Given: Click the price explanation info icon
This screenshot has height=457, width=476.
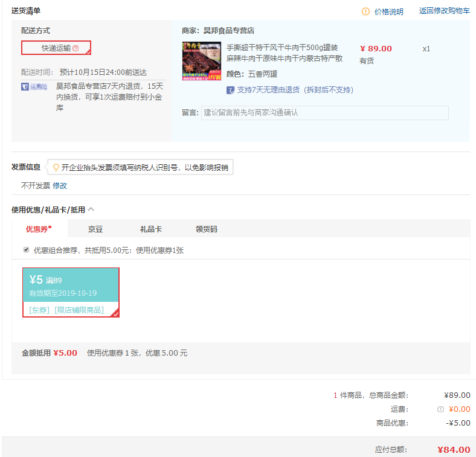Looking at the screenshot, I should click(365, 11).
